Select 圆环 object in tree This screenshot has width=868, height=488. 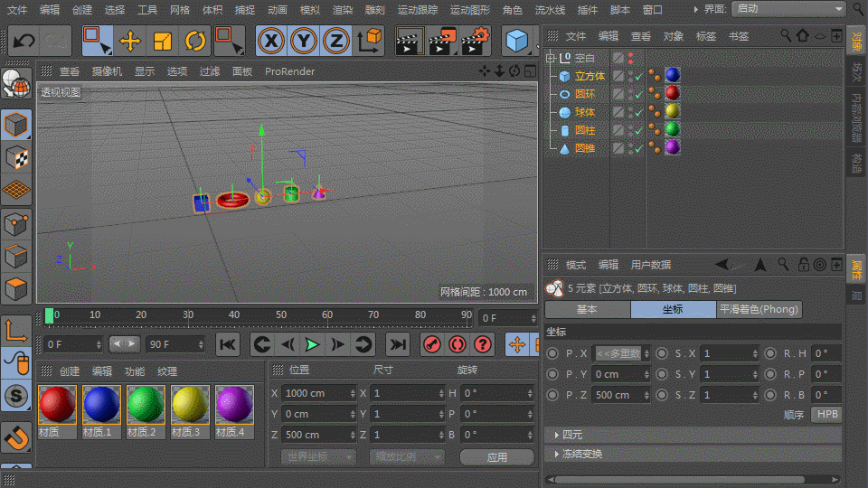(x=585, y=94)
